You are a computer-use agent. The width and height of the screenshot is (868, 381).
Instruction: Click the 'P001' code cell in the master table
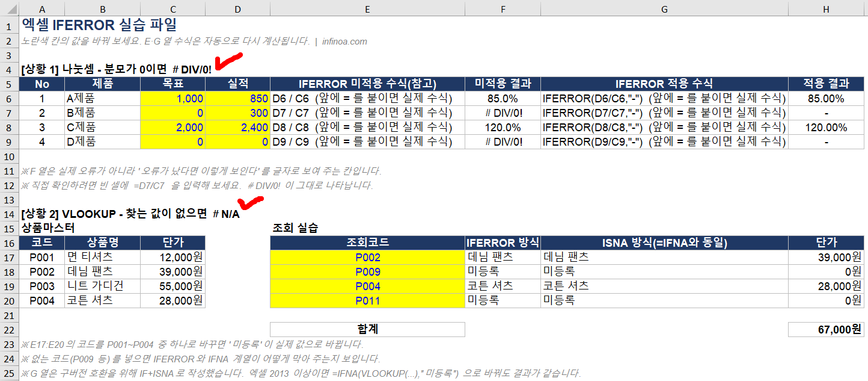click(41, 257)
